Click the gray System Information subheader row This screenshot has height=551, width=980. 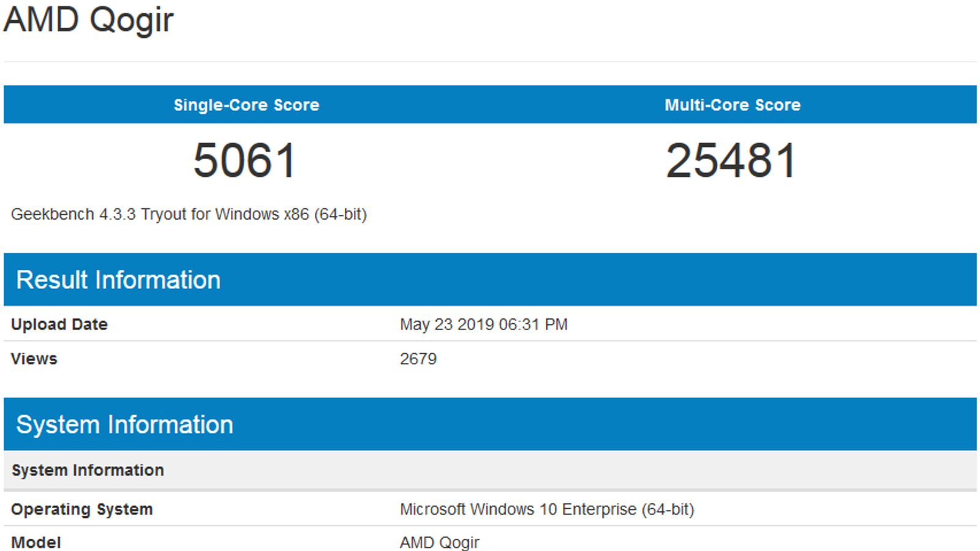[88, 470]
